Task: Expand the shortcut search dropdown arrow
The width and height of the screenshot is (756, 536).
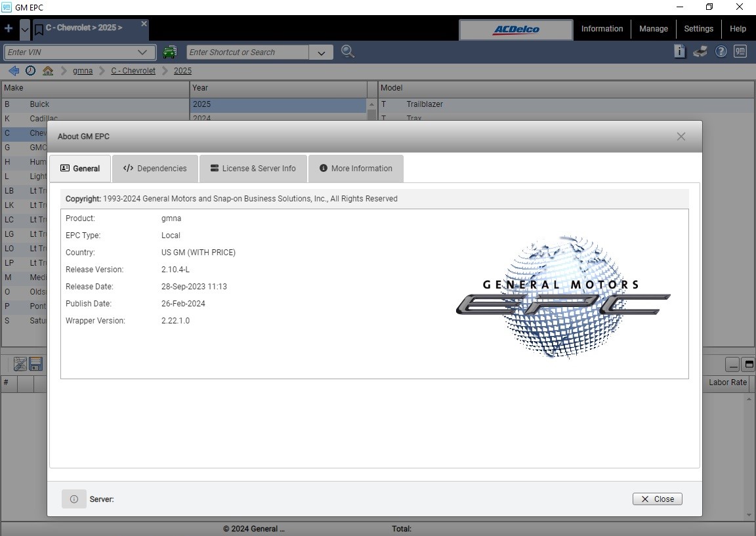Action: (x=321, y=52)
